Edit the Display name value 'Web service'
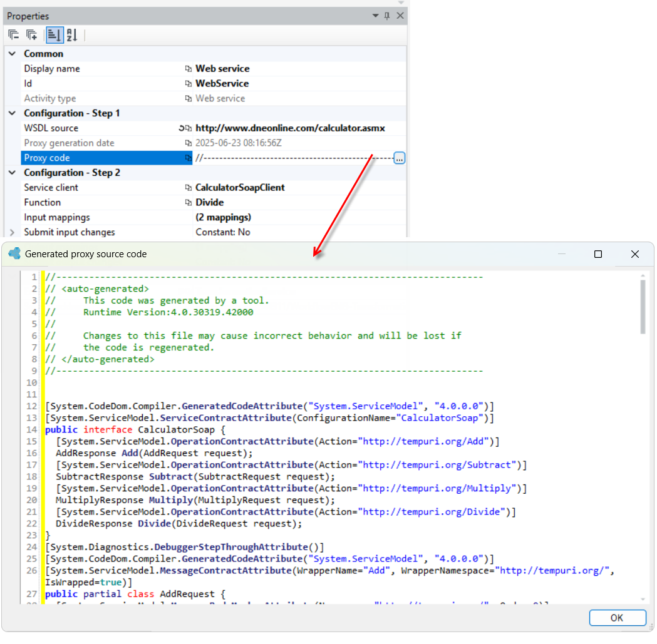This screenshot has height=644, width=657. pos(222,69)
